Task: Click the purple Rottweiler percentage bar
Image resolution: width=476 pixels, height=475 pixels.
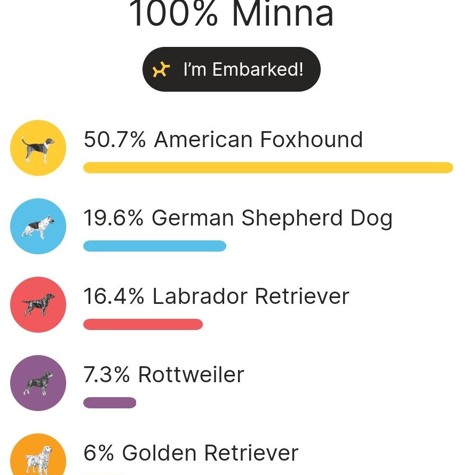Action: coord(109,402)
